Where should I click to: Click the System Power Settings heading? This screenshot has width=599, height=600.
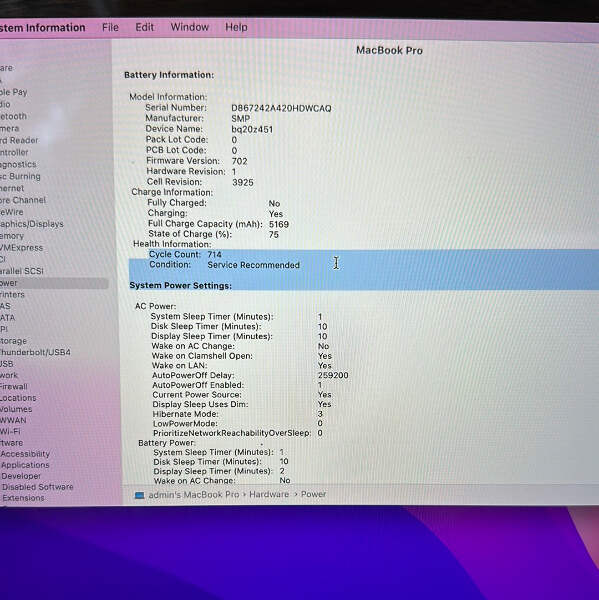pyautogui.click(x=181, y=285)
